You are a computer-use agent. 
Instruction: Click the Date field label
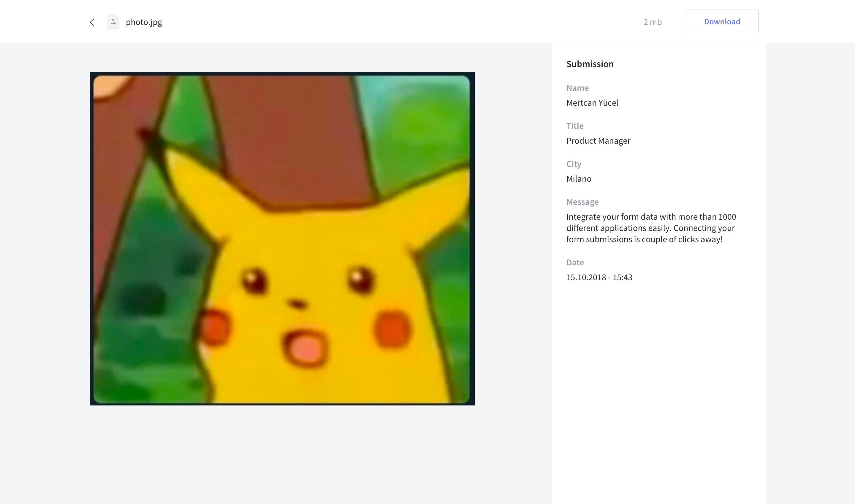pos(575,262)
